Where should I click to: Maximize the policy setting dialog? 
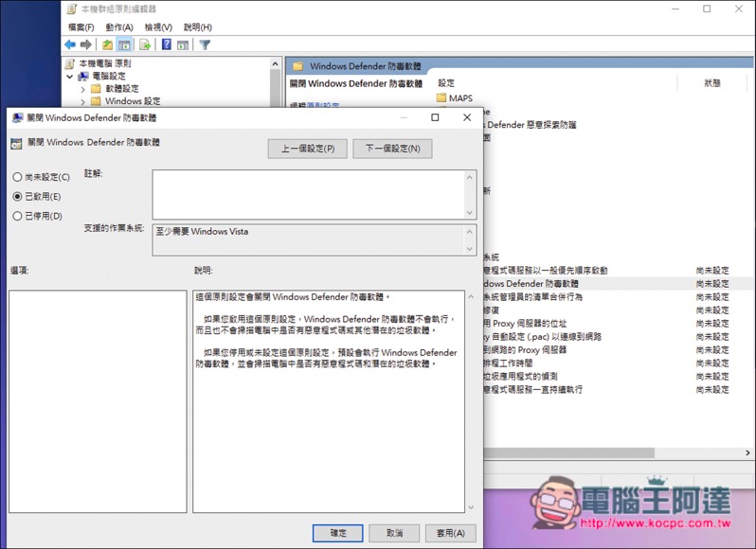pyautogui.click(x=435, y=117)
